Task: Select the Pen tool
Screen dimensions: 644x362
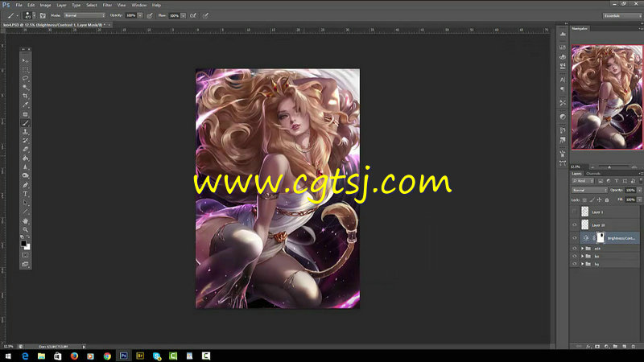Action: coord(26,185)
